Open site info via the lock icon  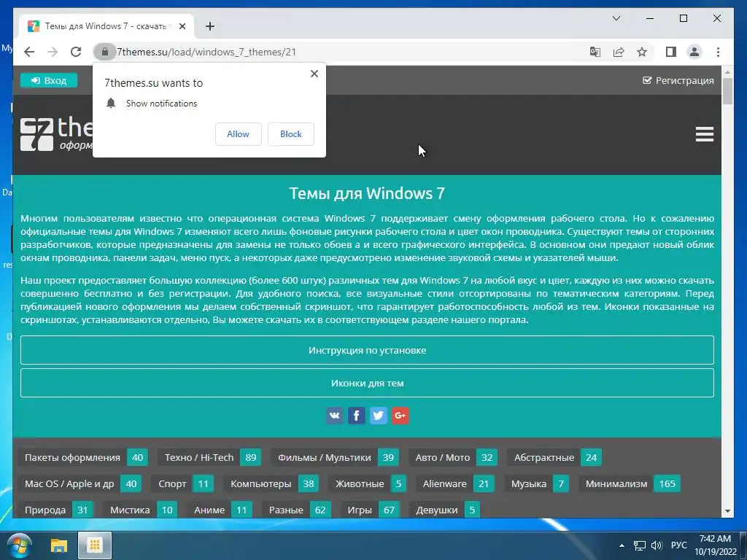[105, 52]
